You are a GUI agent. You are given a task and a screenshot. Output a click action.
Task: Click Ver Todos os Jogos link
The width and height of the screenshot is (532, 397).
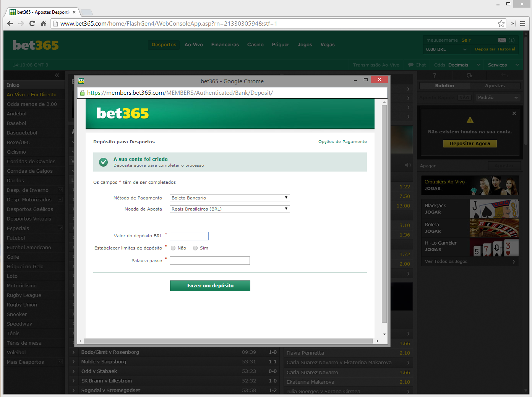click(x=470, y=261)
